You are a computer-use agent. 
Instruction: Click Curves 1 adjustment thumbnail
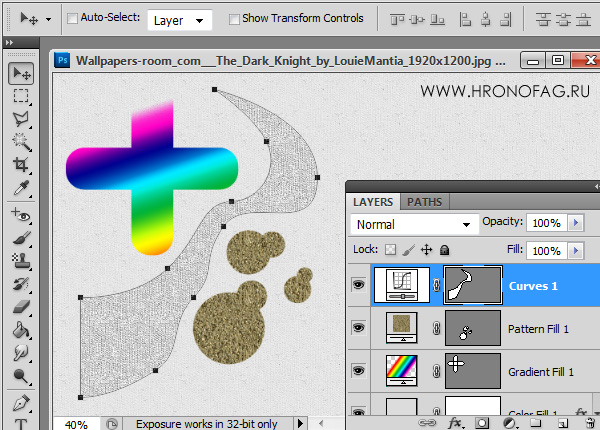pyautogui.click(x=402, y=285)
